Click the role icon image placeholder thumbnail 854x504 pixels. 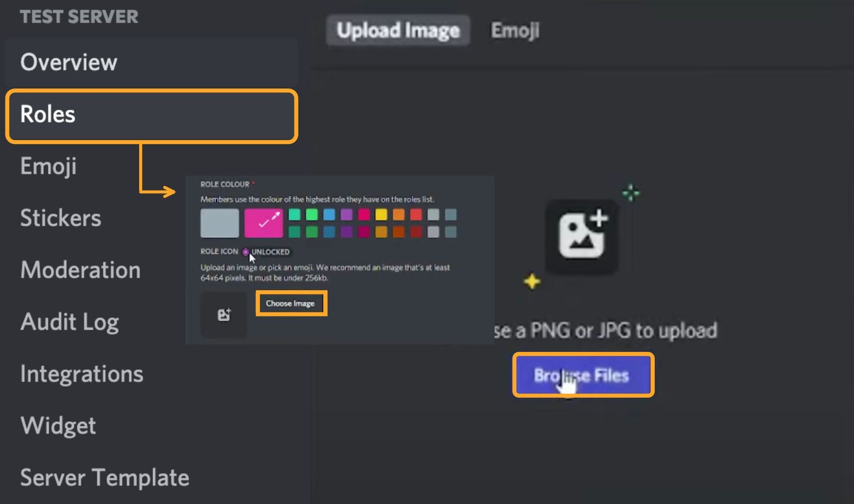coord(223,315)
